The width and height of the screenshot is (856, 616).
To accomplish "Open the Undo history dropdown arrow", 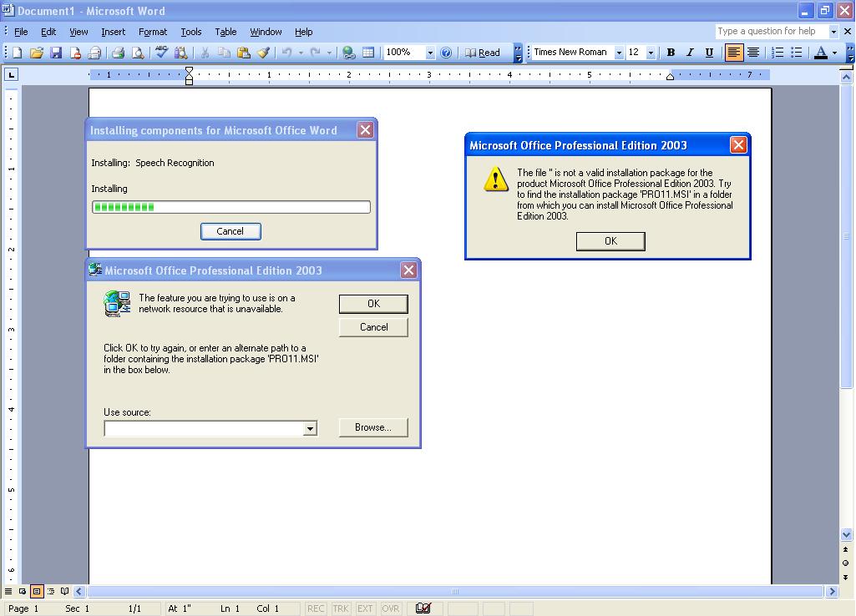I will (x=301, y=53).
